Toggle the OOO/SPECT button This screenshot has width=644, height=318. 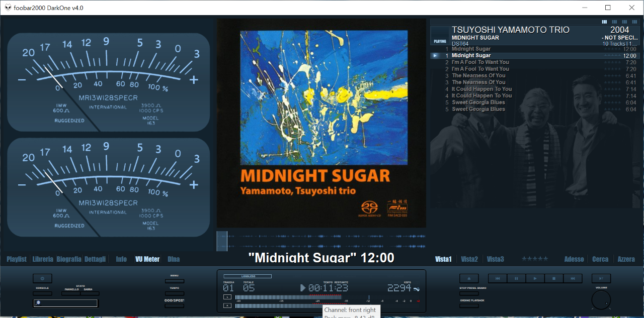tap(175, 305)
